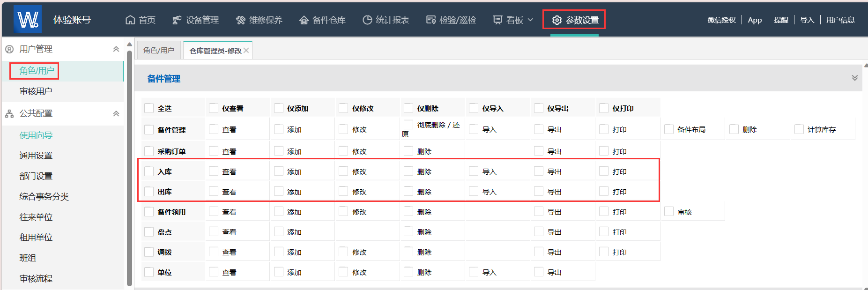Viewport: 868px width, 290px height.
Task: Click the 检验/巡检 inspection icon
Action: pos(431,20)
